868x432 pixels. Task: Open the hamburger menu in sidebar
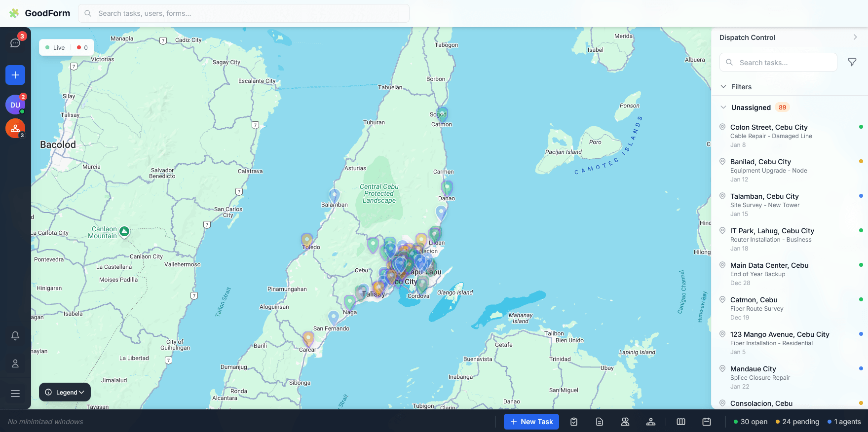point(15,394)
